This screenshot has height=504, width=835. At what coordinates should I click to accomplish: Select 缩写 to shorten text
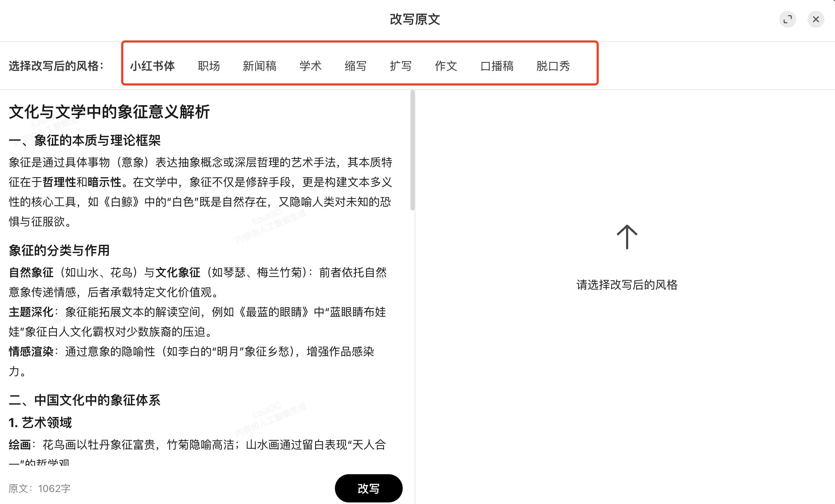[355, 66]
